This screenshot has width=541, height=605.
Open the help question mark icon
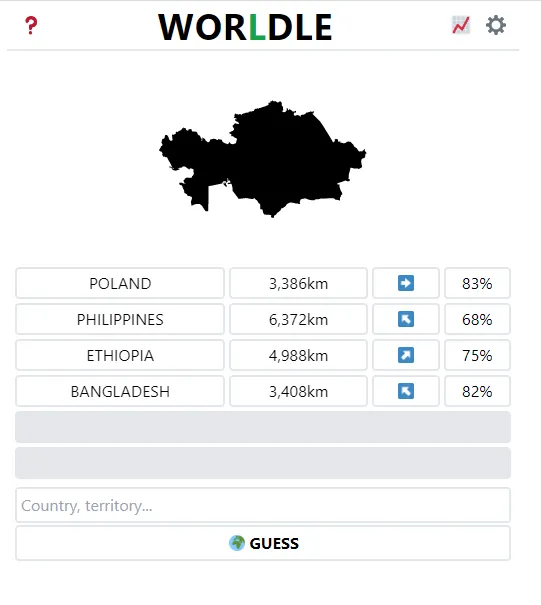(x=31, y=25)
